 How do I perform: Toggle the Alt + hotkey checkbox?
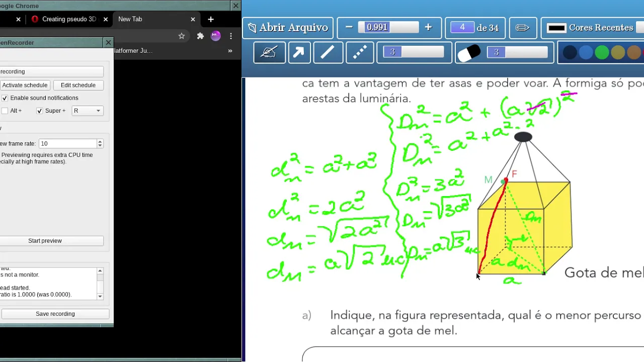click(5, 111)
